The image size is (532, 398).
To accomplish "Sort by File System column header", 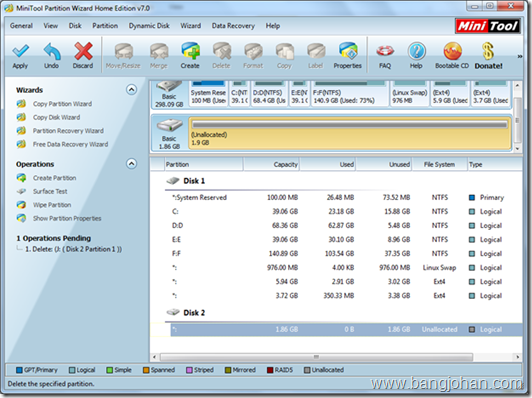I will point(439,165).
